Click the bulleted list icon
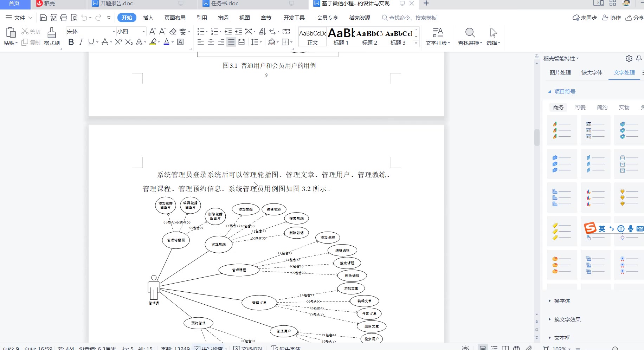This screenshot has height=350, width=644. (201, 32)
